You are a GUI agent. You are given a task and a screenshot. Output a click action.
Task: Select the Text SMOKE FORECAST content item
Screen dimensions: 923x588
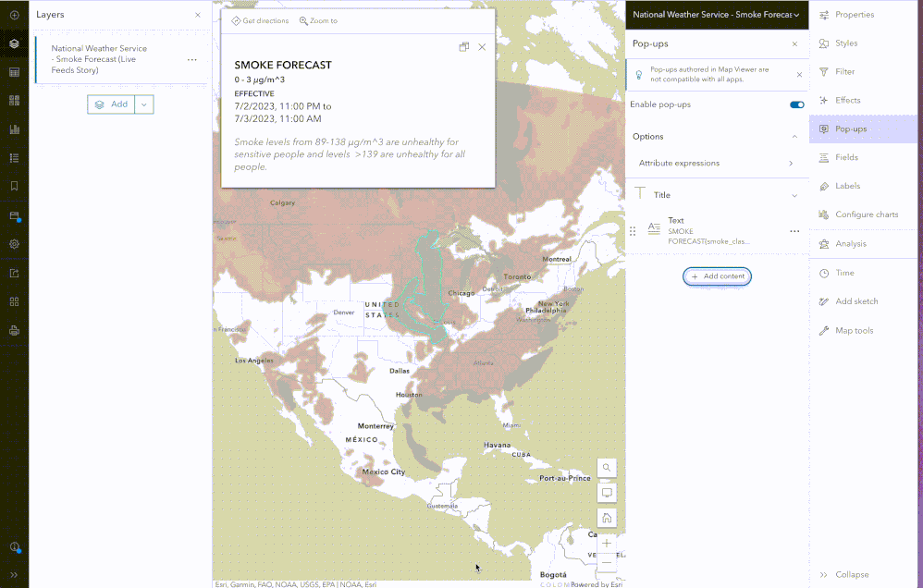point(717,231)
